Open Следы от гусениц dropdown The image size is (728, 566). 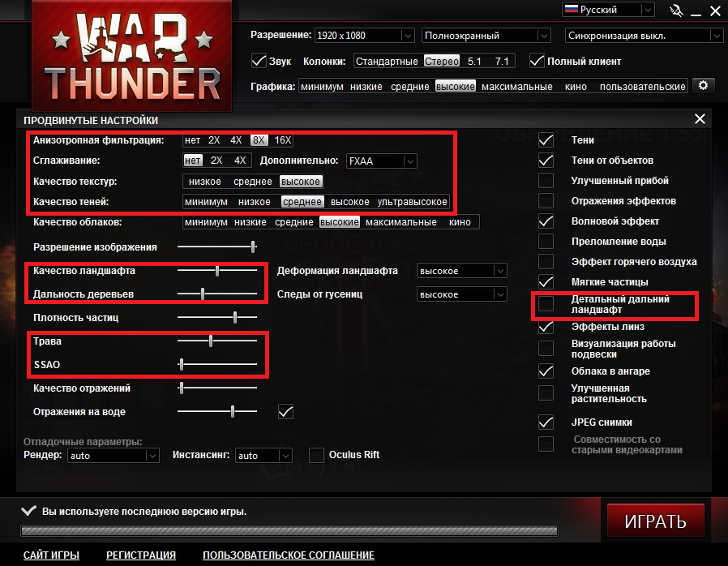pyautogui.click(x=462, y=294)
